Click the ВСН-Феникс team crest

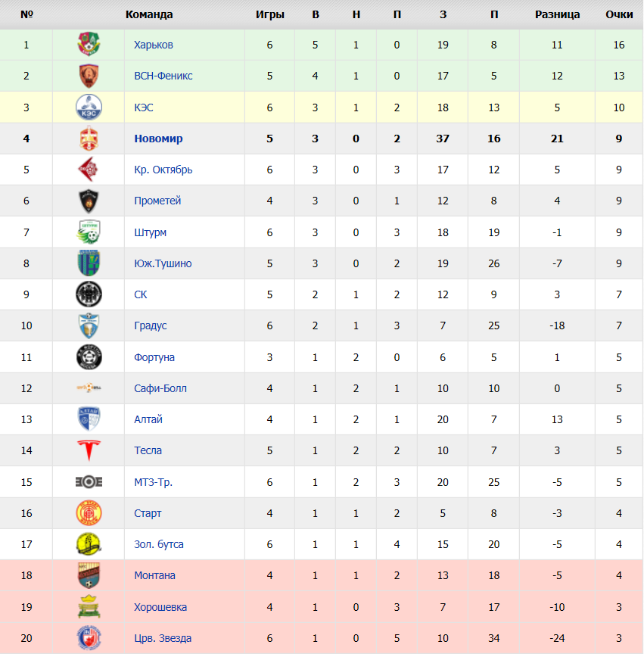(89, 76)
